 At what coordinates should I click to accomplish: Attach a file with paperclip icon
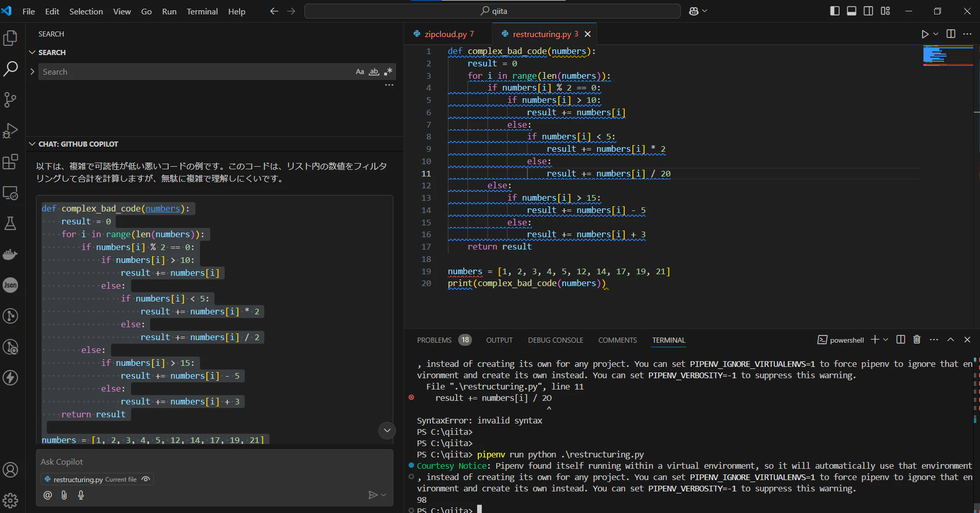pyautogui.click(x=64, y=495)
